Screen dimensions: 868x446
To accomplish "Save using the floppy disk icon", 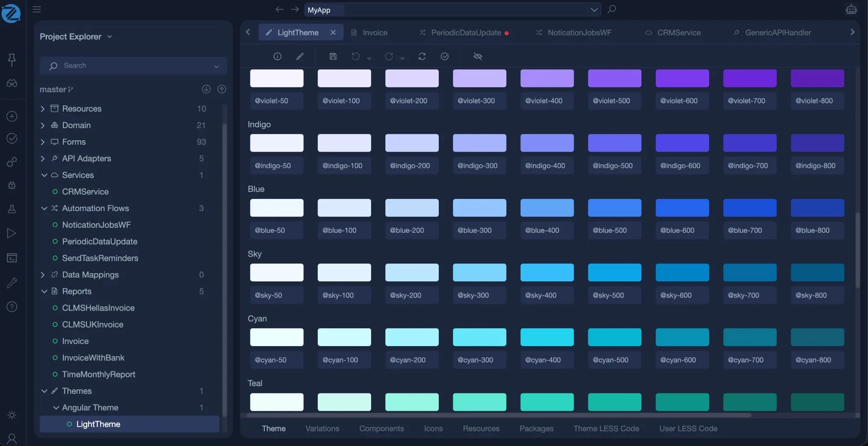I will coord(333,56).
